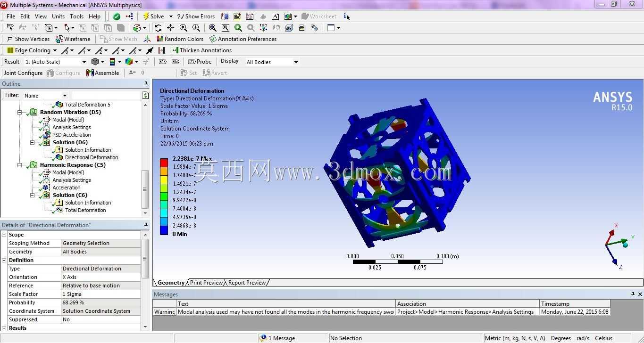This screenshot has width=644, height=343.
Task: Click the Rotate view tool
Action: (x=158, y=28)
